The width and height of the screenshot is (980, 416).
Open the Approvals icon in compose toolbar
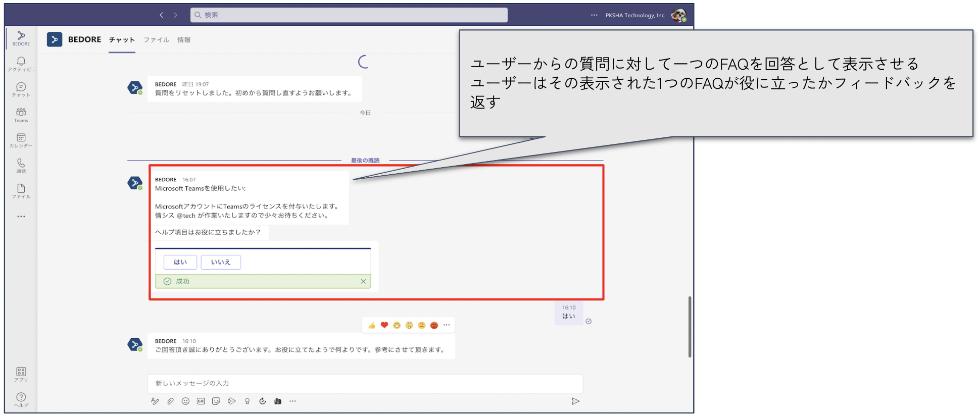[x=263, y=401]
